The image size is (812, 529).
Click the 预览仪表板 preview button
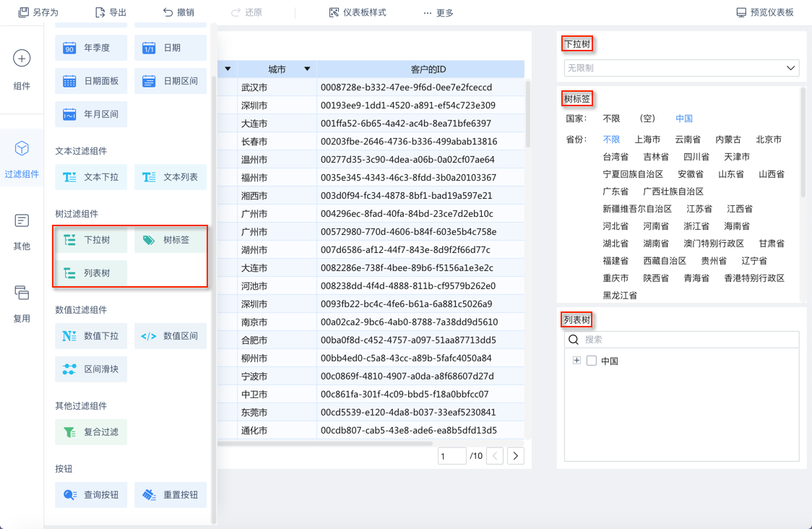pyautogui.click(x=765, y=12)
